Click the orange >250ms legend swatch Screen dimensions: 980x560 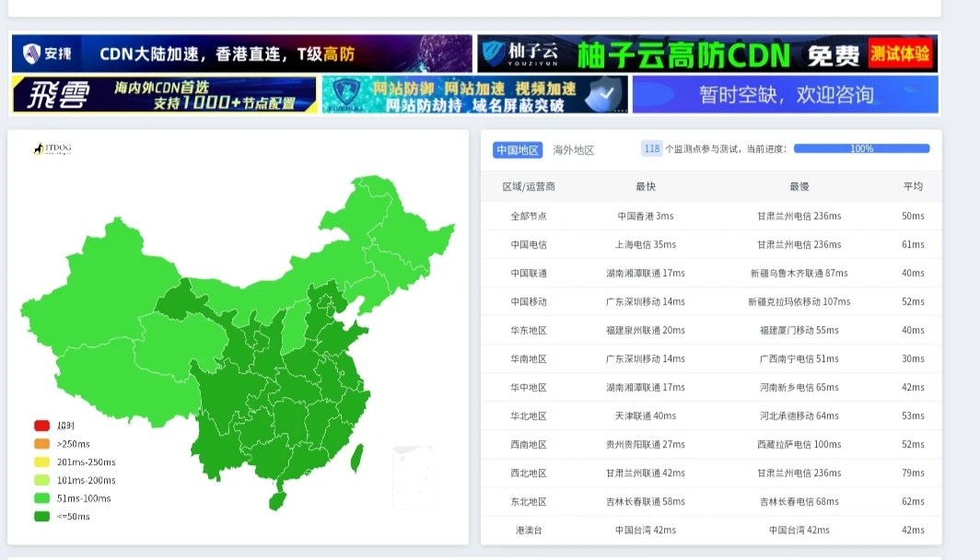pyautogui.click(x=41, y=444)
